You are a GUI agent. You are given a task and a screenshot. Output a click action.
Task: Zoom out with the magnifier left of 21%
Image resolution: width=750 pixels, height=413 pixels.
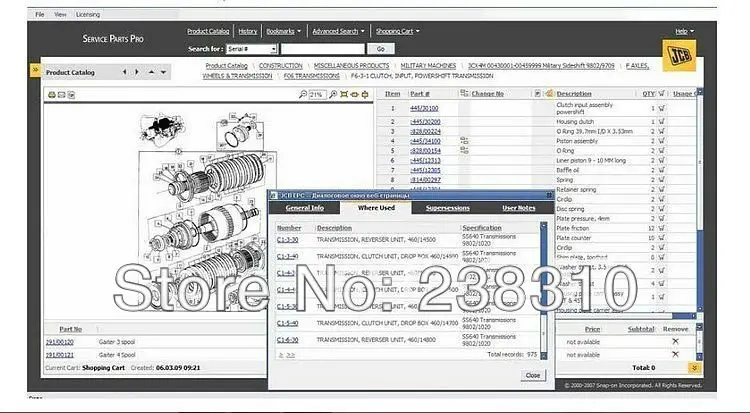(302, 94)
